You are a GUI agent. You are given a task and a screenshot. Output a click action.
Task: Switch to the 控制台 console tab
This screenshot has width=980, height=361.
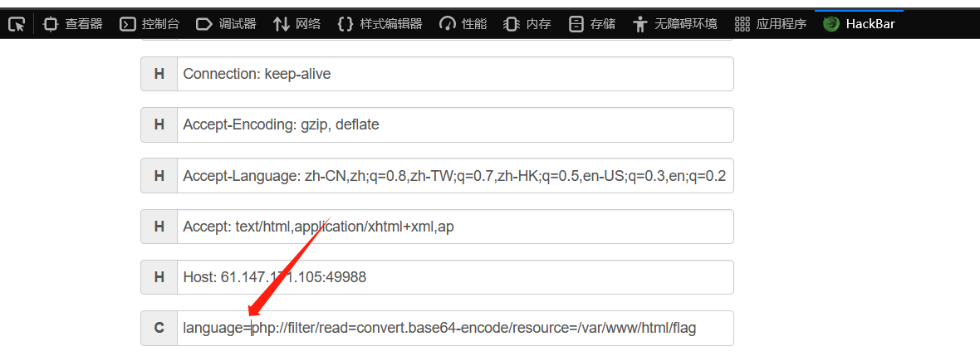pos(149,24)
